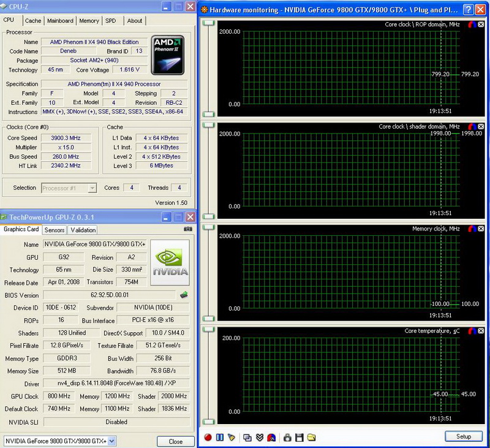
Task: Click the red record button in monitoring toolbar
Action: (208, 438)
